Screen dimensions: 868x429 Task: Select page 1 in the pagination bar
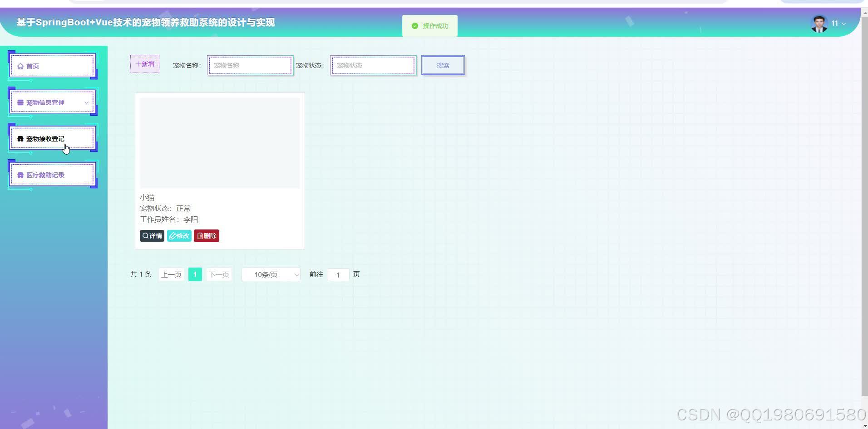195,274
